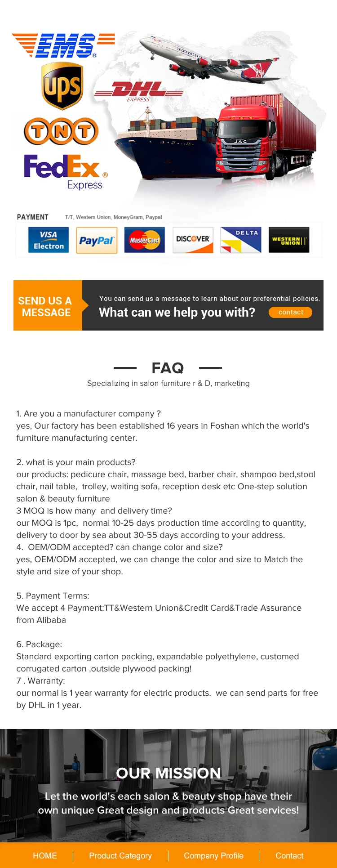Select the Discover card icon

coord(193,240)
